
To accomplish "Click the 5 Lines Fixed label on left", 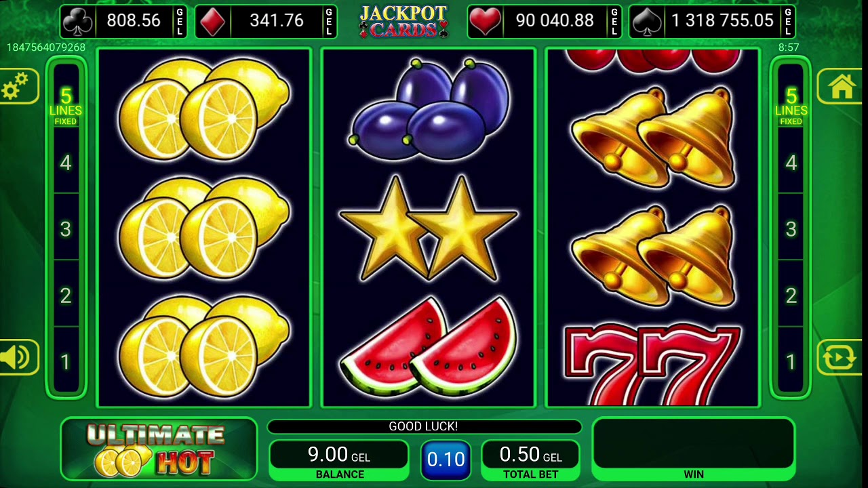I will [66, 106].
